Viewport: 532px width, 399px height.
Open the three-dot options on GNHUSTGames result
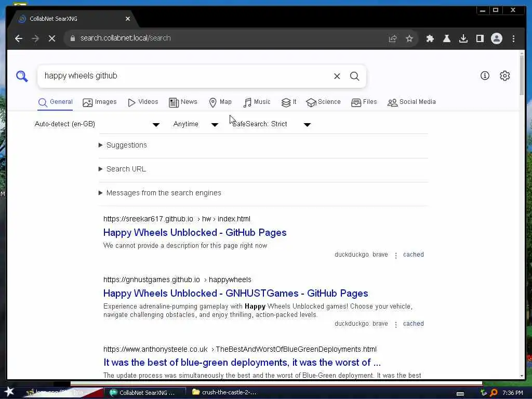pyautogui.click(x=395, y=325)
